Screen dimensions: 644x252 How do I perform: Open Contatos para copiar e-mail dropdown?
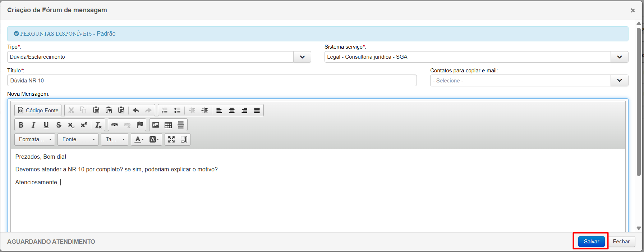[619, 81]
